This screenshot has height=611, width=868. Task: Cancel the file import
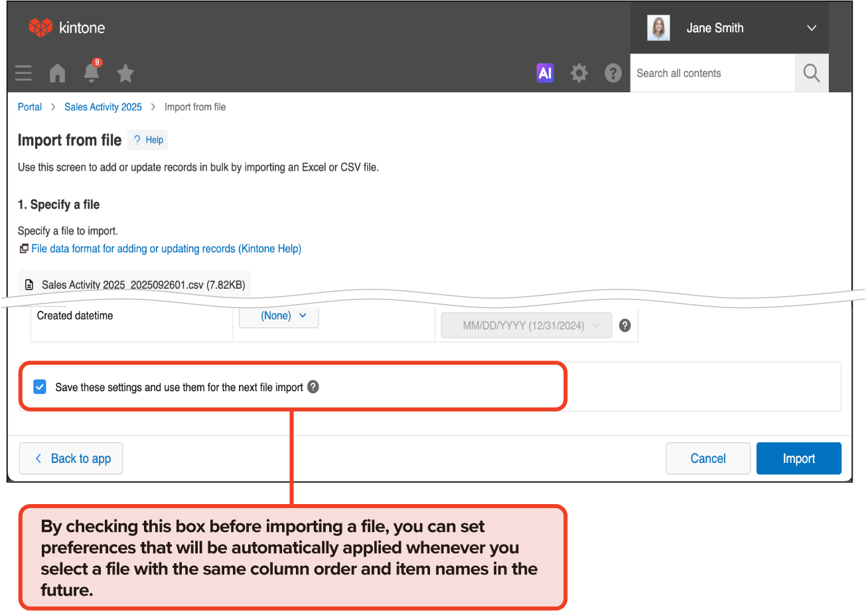pos(707,458)
